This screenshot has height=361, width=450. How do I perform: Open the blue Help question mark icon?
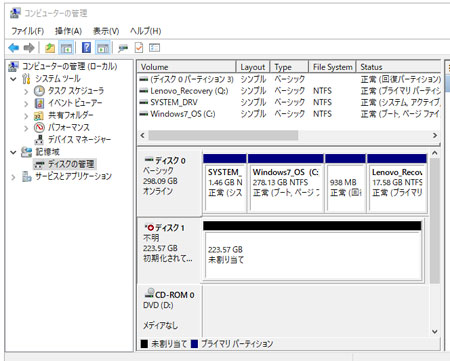86,48
